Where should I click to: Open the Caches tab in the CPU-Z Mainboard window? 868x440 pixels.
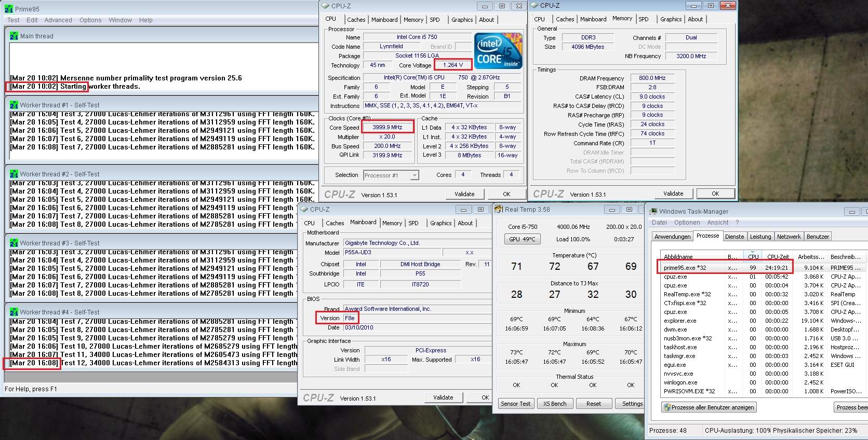(x=335, y=223)
